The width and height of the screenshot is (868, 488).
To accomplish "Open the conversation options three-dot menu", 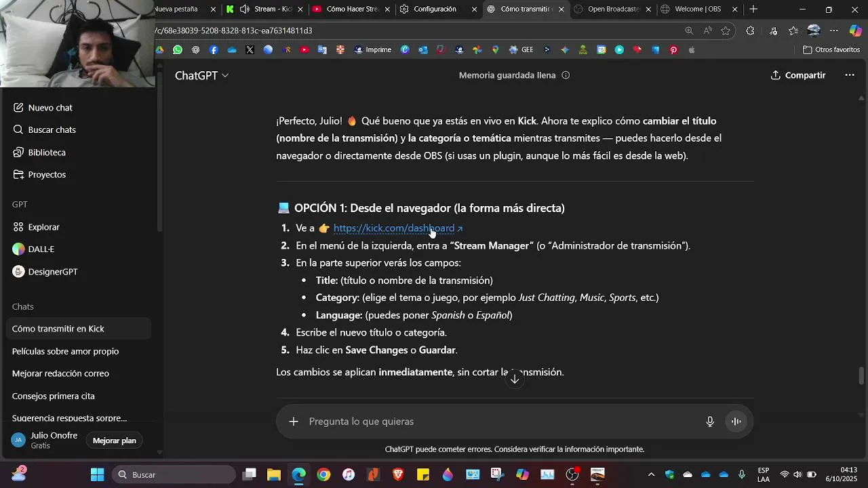I will pos(850,75).
